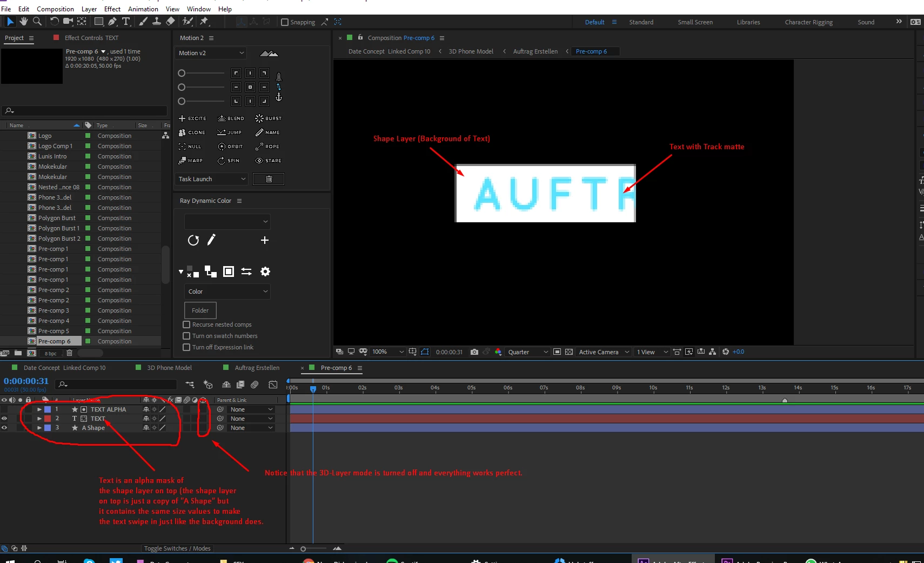Take a snapshot with the camera icon
The image size is (924, 563).
click(x=474, y=352)
